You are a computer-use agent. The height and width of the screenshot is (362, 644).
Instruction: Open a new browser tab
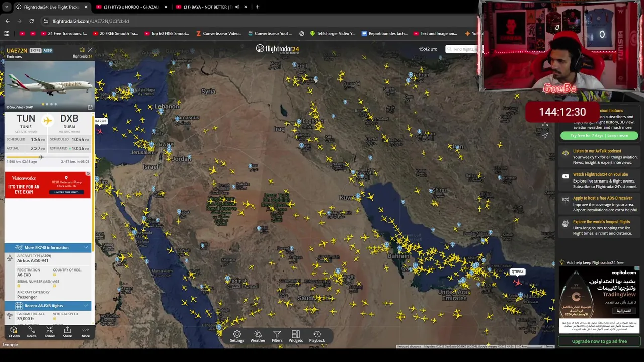(x=257, y=7)
